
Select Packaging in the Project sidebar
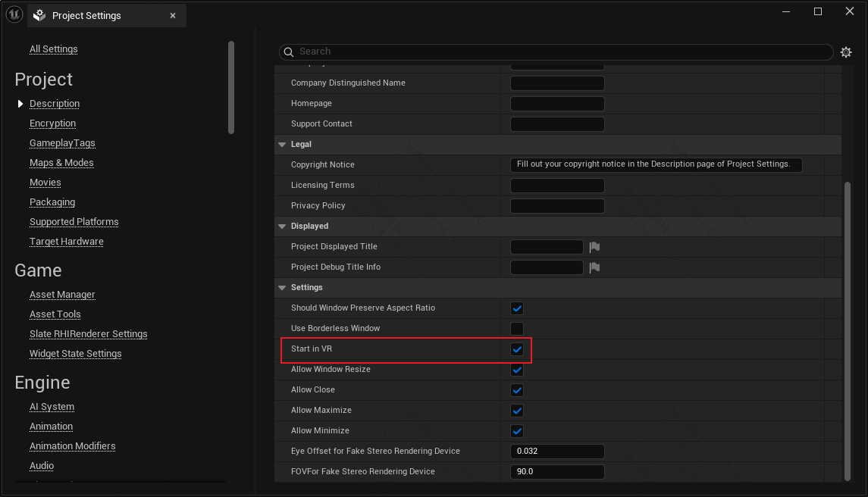tap(52, 202)
